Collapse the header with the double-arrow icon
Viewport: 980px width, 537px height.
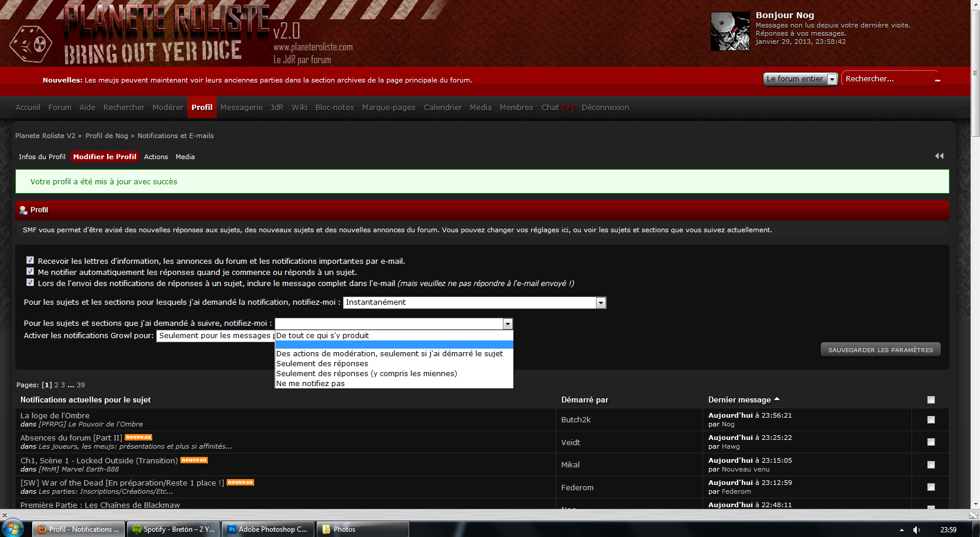coord(939,156)
